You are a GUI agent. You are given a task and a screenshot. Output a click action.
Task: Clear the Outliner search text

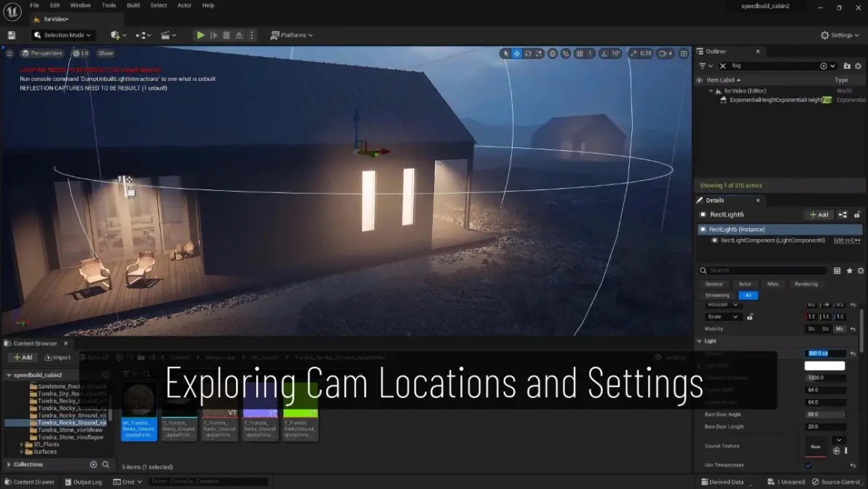[x=722, y=66]
